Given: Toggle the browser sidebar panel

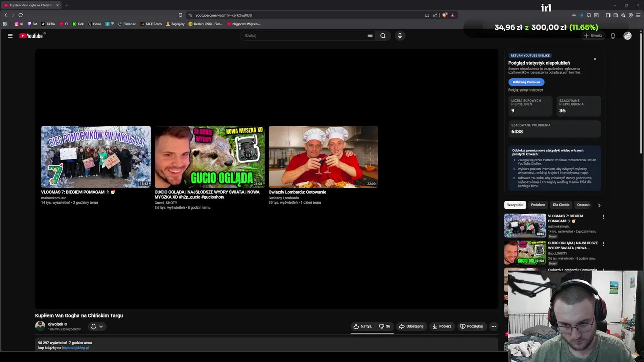Looking at the screenshot, I should 608,15.
